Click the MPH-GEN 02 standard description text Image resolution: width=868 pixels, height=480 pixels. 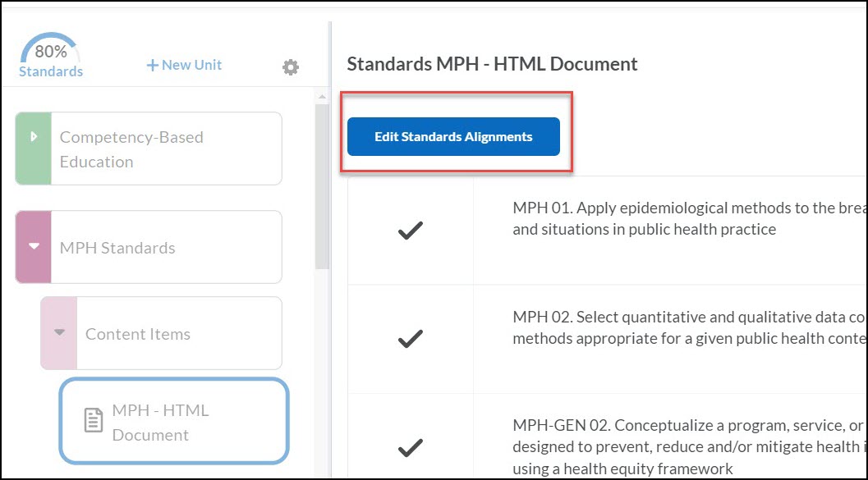pos(690,447)
